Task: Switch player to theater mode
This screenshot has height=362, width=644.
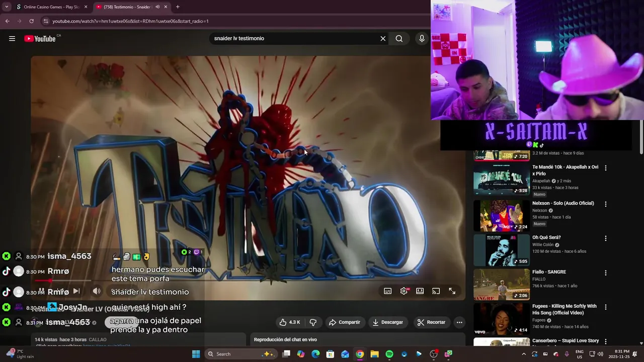Action: [420, 291]
